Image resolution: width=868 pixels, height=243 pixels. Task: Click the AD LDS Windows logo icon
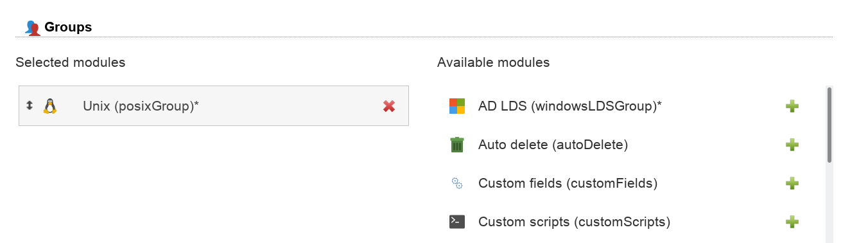(456, 106)
